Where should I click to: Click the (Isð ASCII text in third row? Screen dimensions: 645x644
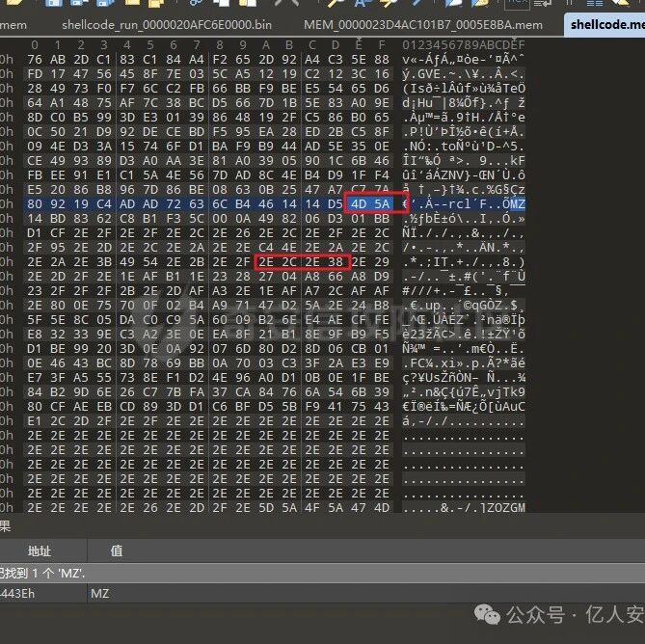coord(417,89)
